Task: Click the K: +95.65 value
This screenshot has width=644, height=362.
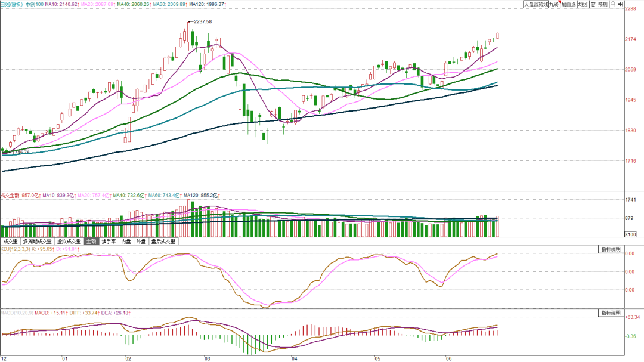Action: click(43, 249)
